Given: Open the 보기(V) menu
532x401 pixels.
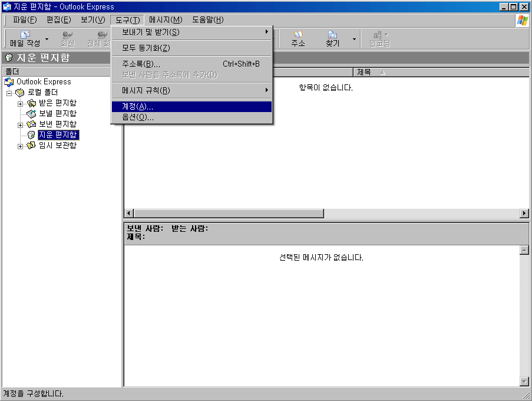Looking at the screenshot, I should 93,20.
